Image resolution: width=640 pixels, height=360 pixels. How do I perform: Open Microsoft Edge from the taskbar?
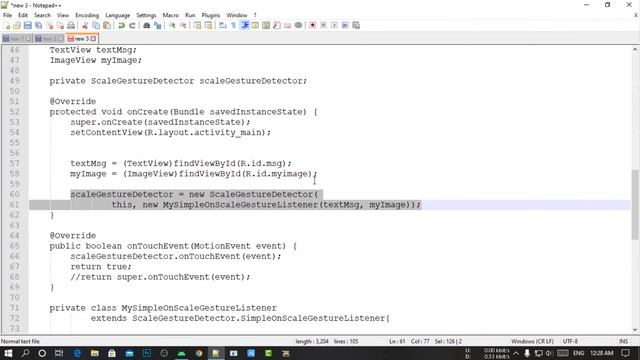click(x=77, y=353)
